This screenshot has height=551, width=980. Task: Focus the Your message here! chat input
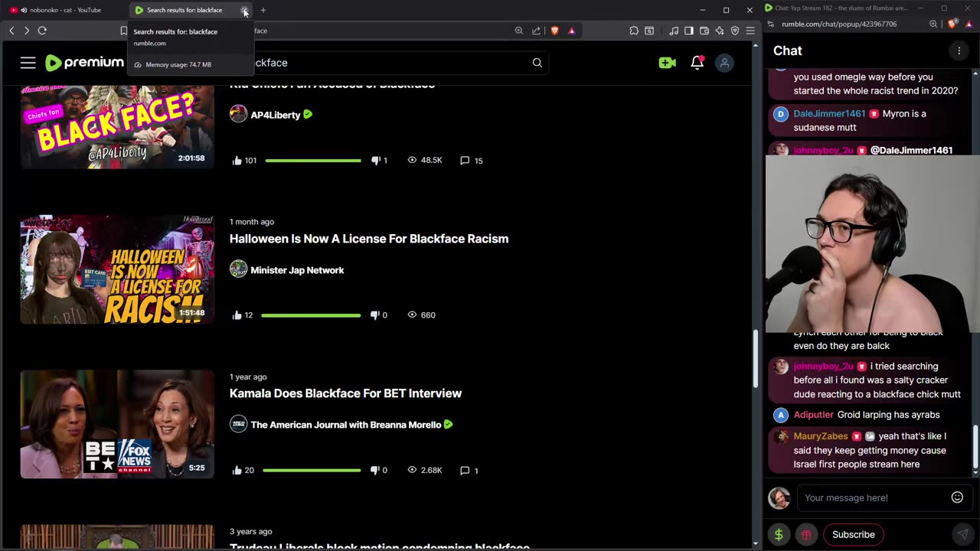tap(873, 497)
